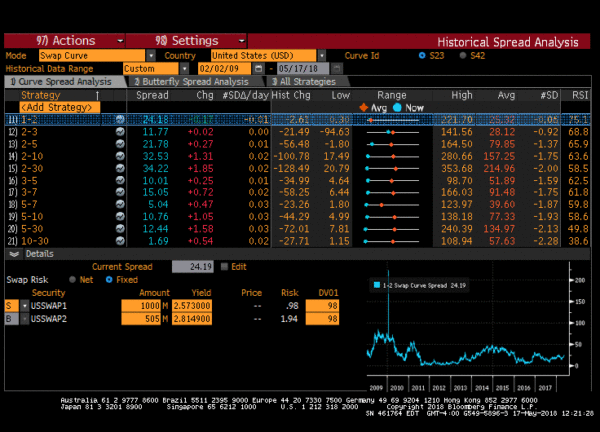Switch to Butterfly Spread Analysis tab
This screenshot has width=600, height=432.
(195, 82)
